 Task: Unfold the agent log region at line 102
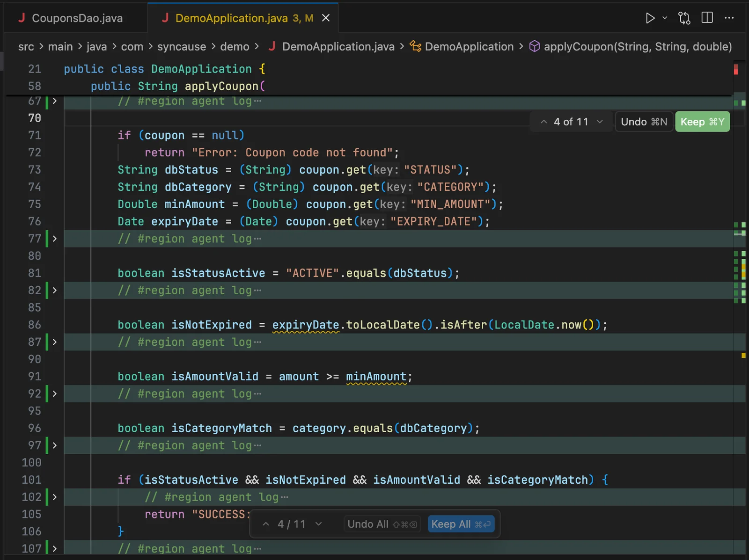pyautogui.click(x=55, y=497)
